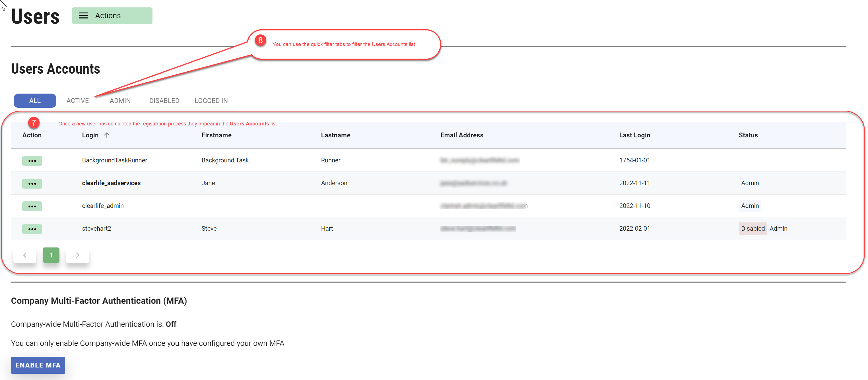The height and width of the screenshot is (380, 868).
Task: Sort by Last Login column header
Action: point(634,135)
